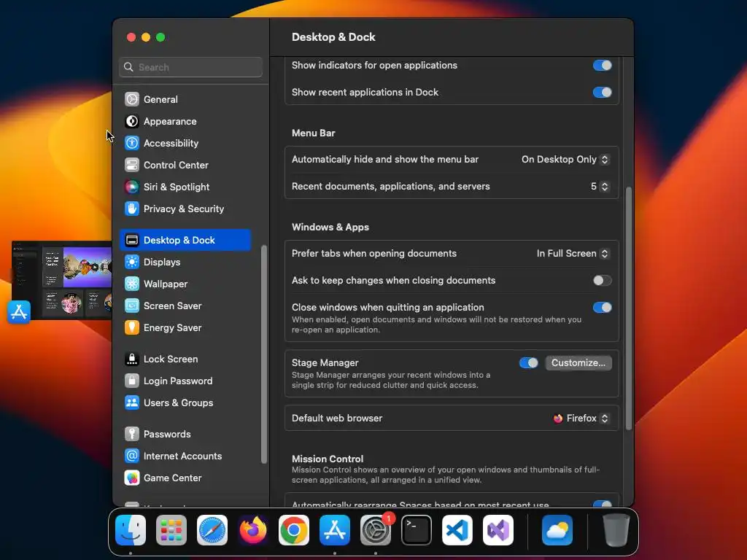Open Firefox in the Dock

pos(253,530)
